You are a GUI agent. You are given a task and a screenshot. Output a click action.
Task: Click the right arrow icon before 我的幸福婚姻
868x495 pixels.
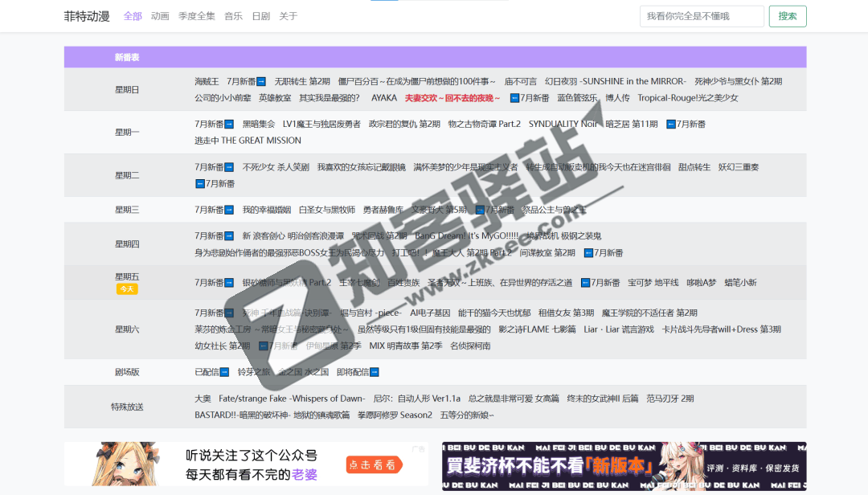(229, 211)
